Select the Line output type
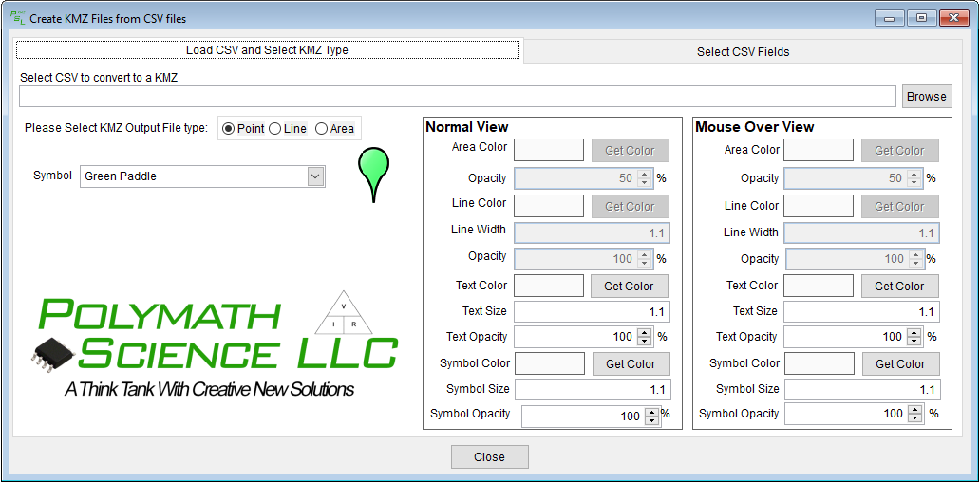 pos(275,129)
